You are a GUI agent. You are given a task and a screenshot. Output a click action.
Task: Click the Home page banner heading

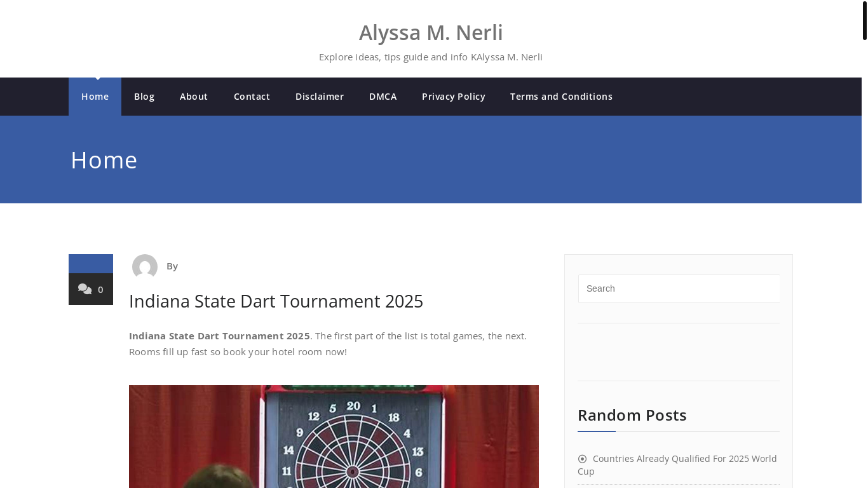pos(104,160)
